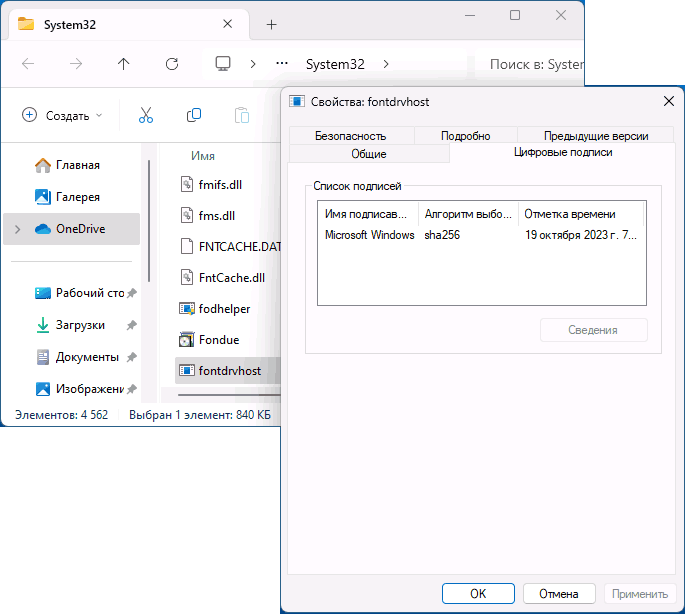Switch to the Предыдущие версии tab
This screenshot has height=614, width=685.
pyautogui.click(x=596, y=136)
